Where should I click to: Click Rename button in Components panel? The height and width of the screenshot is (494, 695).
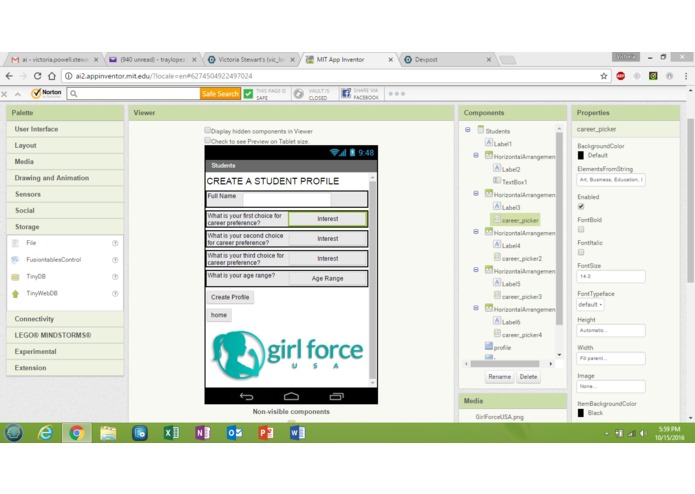[x=500, y=377]
